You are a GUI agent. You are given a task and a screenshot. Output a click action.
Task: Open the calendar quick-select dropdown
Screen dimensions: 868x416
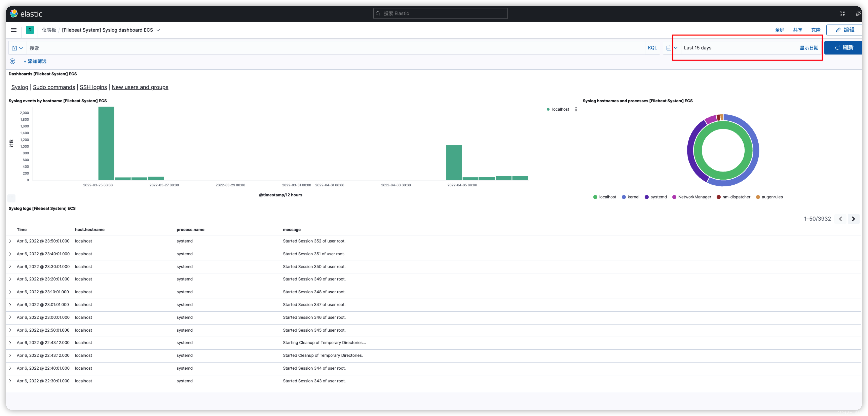pos(672,48)
